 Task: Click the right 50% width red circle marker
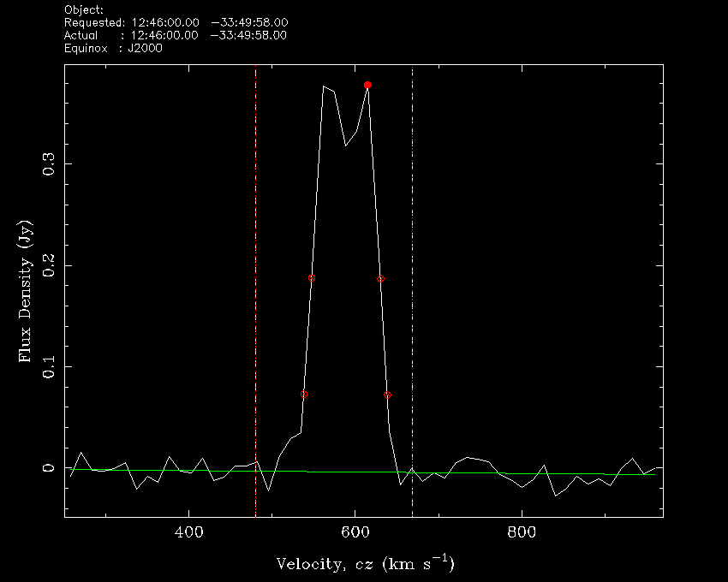coord(381,279)
